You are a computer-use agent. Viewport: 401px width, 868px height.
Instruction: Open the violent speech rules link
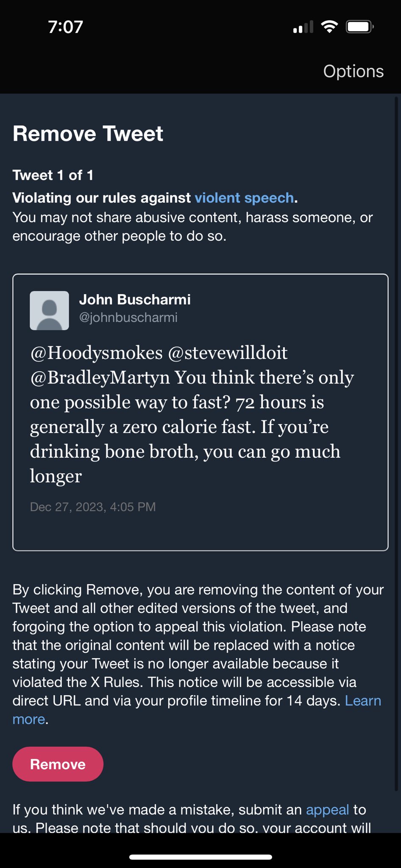(244, 198)
